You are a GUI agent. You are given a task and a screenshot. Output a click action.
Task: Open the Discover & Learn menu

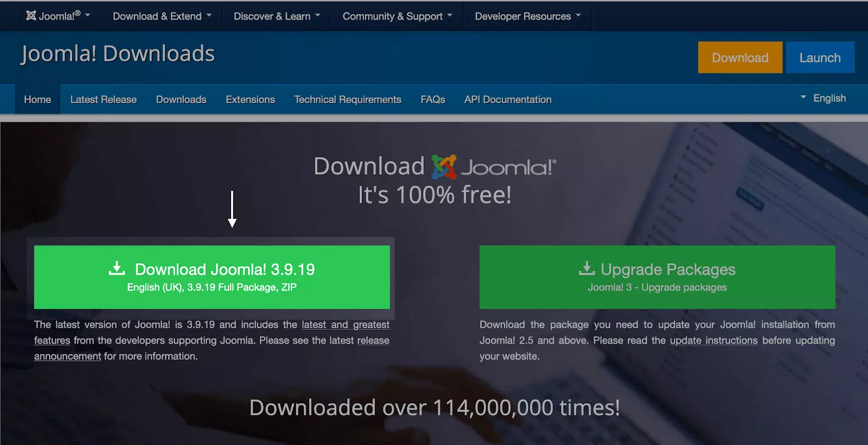(x=277, y=16)
